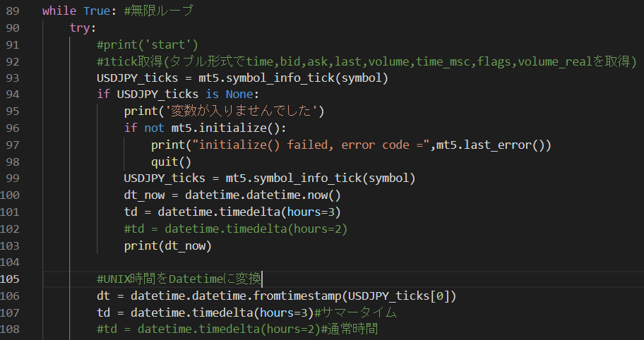Click 'mt5.initialize()' in the if-not statement
Image resolution: width=644 pixels, height=340 pixels.
[226, 128]
